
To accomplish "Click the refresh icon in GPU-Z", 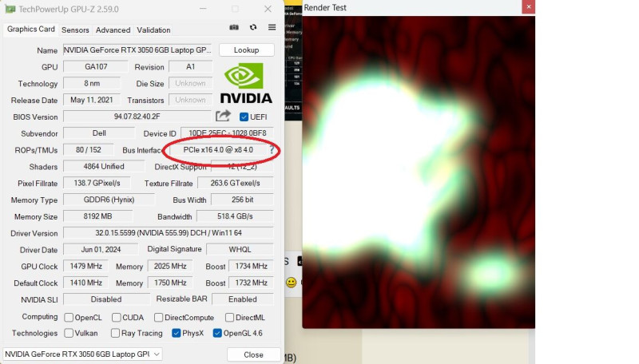I will click(253, 27).
